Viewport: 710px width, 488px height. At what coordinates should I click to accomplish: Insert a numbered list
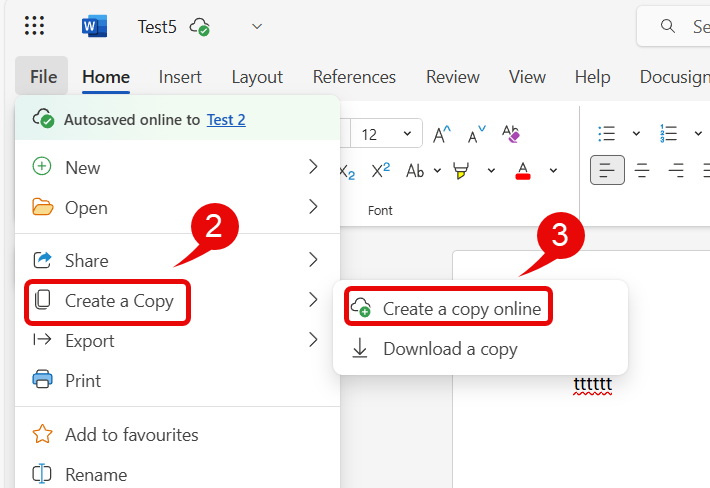pyautogui.click(x=669, y=134)
